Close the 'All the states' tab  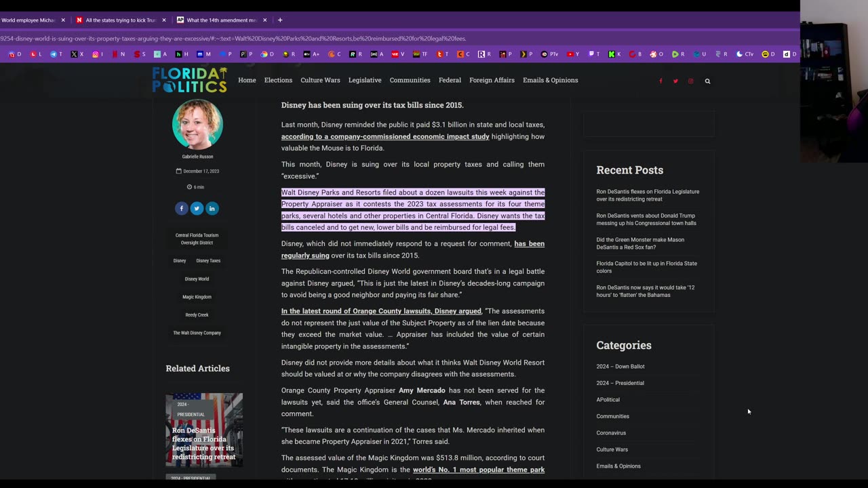click(163, 20)
